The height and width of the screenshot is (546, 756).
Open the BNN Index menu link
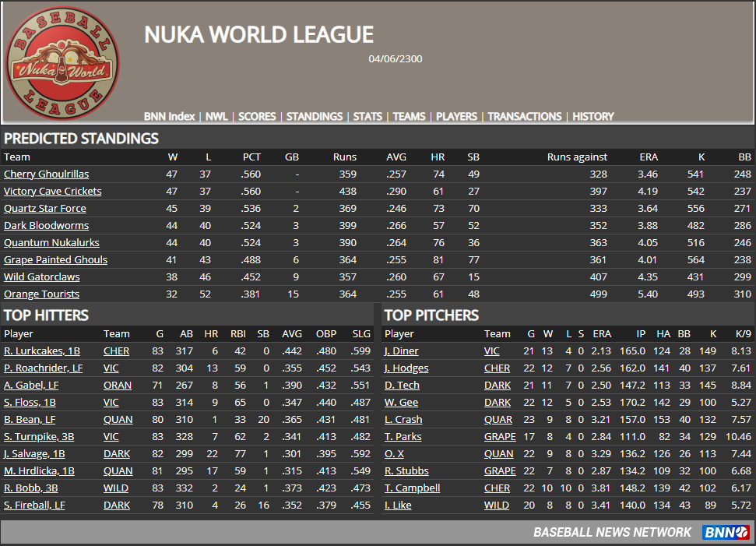[169, 116]
